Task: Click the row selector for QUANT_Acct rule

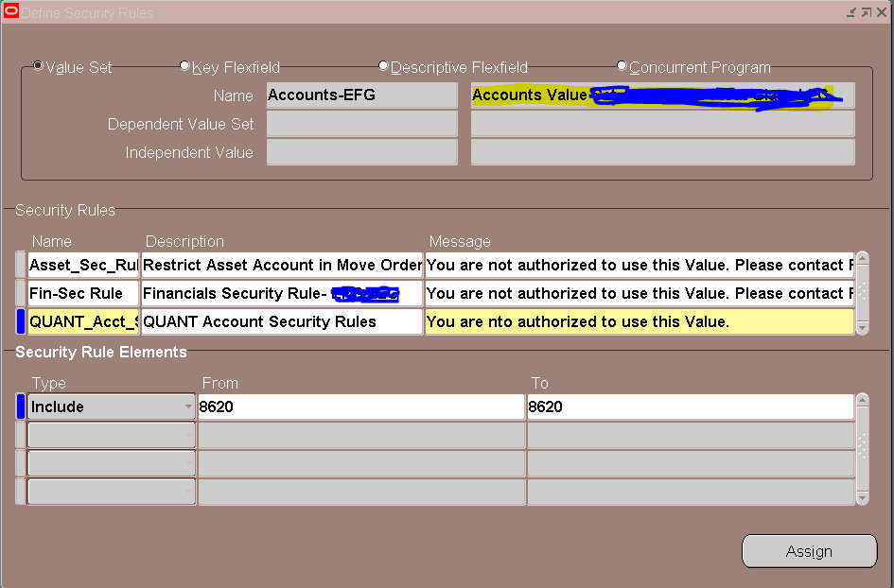Action: 19,321
